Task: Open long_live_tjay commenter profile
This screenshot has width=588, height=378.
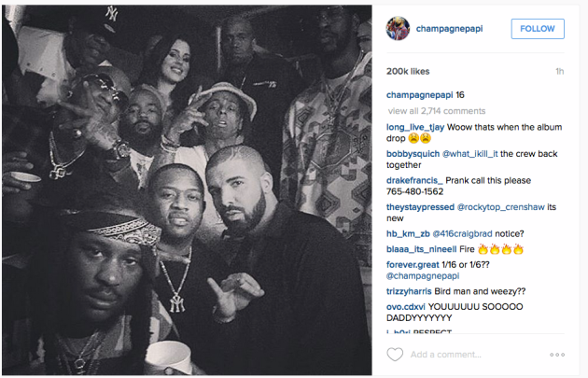Action: (415, 127)
